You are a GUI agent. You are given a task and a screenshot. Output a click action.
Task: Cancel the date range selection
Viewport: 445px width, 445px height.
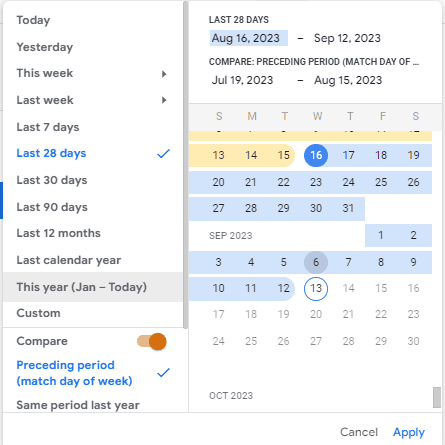coord(359,432)
